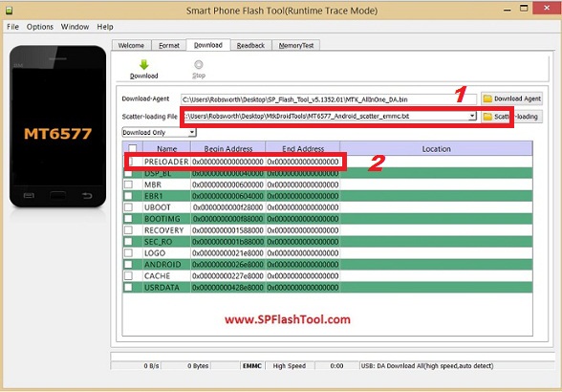Click the 0 B/s transfer rate

pos(151,366)
